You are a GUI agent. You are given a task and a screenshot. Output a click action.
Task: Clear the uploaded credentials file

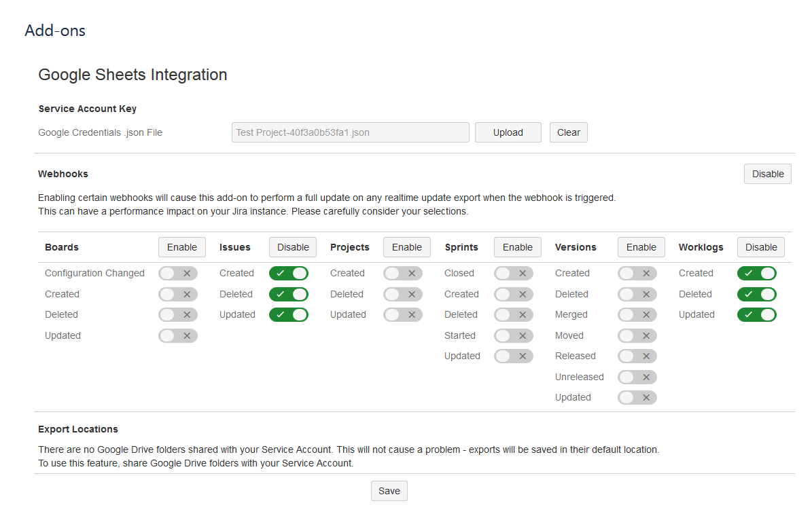click(x=568, y=132)
